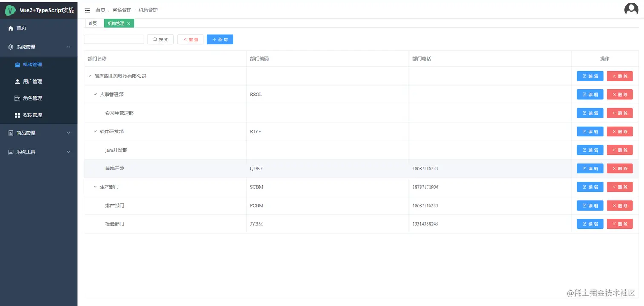
Task: Click the blue 新增 add button
Action: pyautogui.click(x=220, y=39)
